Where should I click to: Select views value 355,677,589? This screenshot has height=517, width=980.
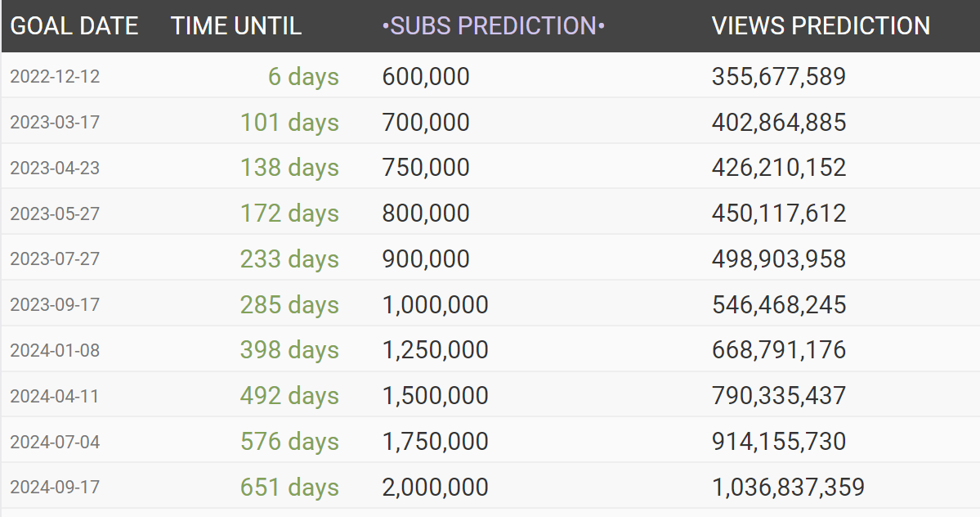[779, 76]
